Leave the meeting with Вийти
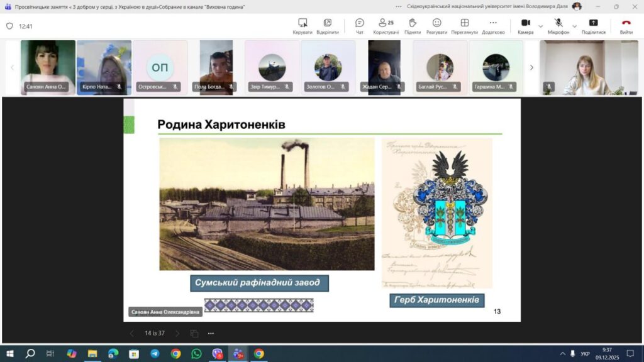Screen dimensions: 644x362 [x=626, y=26]
